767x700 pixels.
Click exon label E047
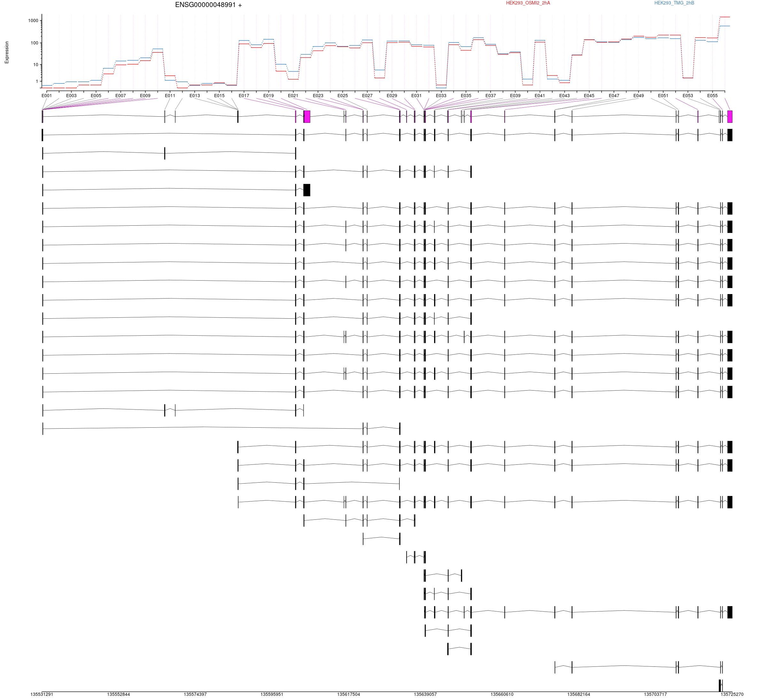614,96
